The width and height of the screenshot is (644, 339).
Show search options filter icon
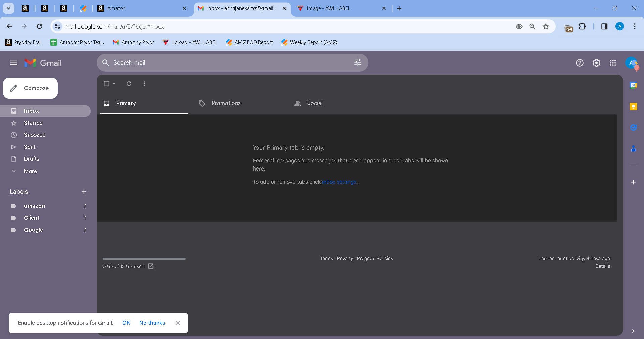[358, 62]
